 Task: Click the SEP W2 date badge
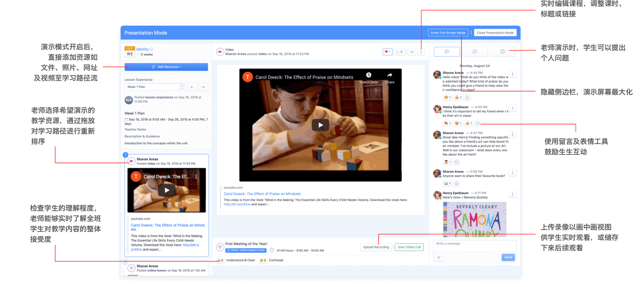pyautogui.click(x=130, y=52)
